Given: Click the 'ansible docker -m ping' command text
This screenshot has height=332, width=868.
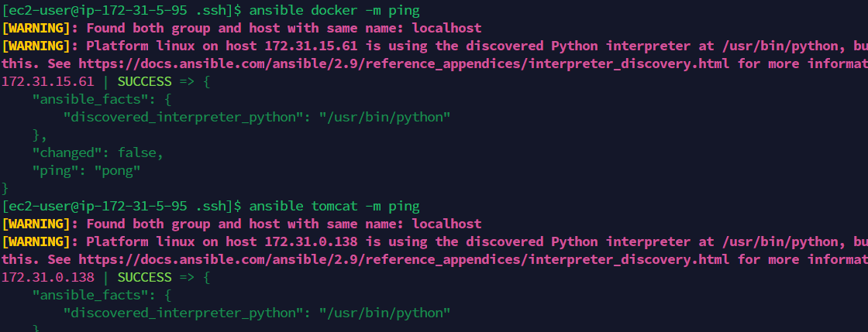Looking at the screenshot, I should [334, 10].
